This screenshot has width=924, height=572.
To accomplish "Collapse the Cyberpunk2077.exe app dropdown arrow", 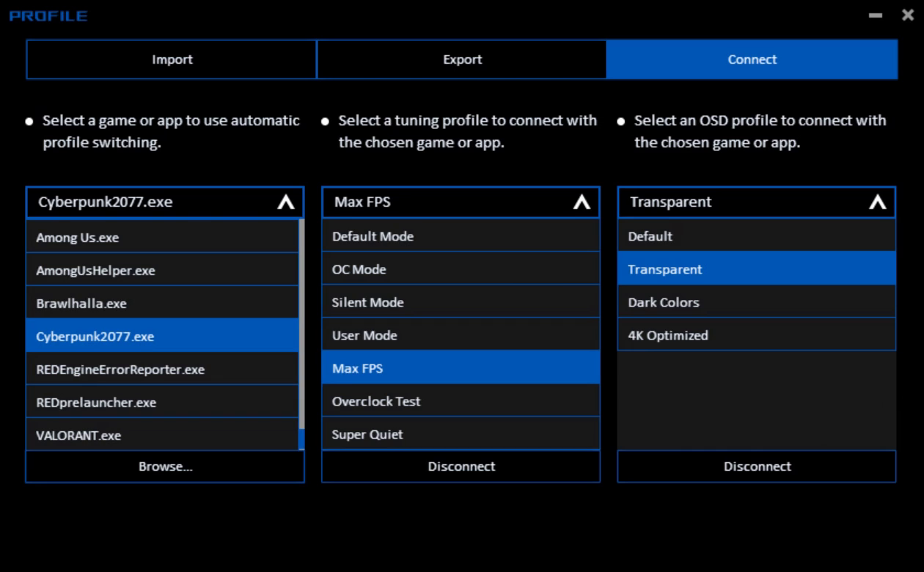I will pos(286,203).
